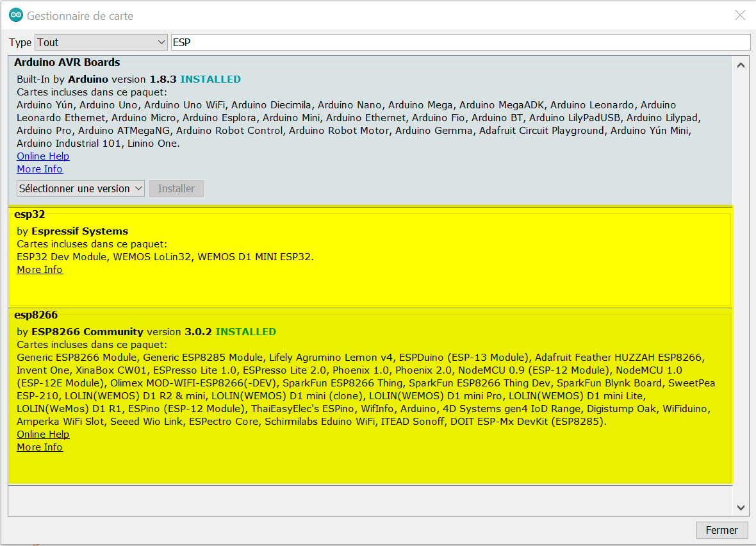The height and width of the screenshot is (546, 756).
Task: Close the Gestionnaire de carte window
Action: click(740, 15)
